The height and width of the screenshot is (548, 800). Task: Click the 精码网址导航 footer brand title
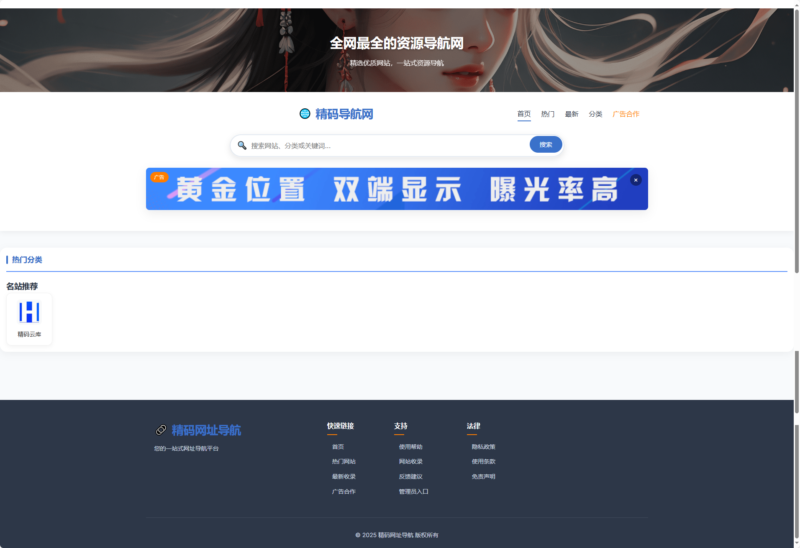coord(206,430)
